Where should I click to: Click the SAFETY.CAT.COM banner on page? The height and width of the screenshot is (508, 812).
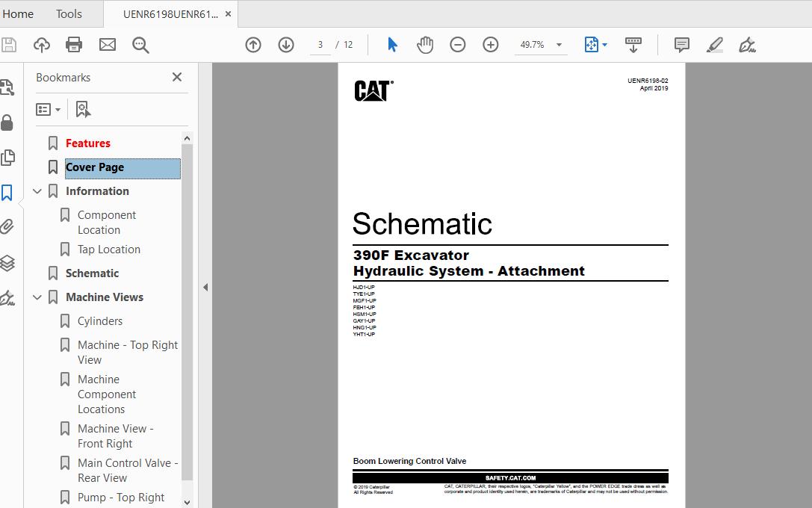(510, 478)
